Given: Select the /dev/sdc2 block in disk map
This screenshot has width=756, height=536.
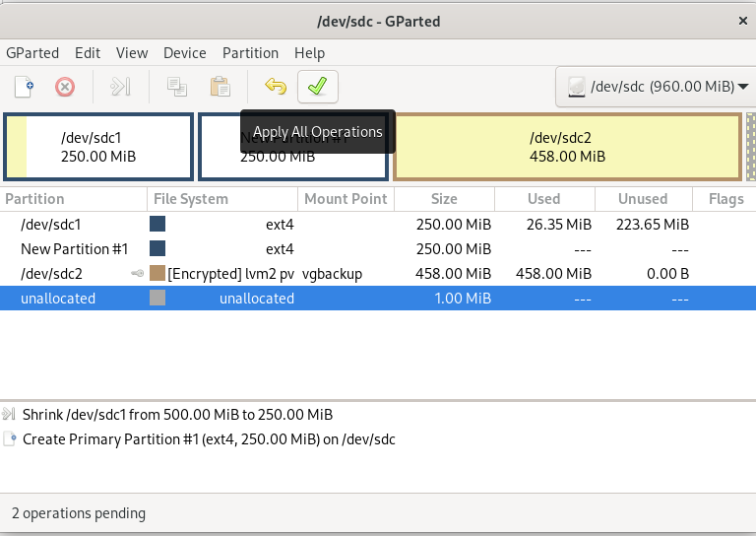Looking at the screenshot, I should [x=567, y=148].
